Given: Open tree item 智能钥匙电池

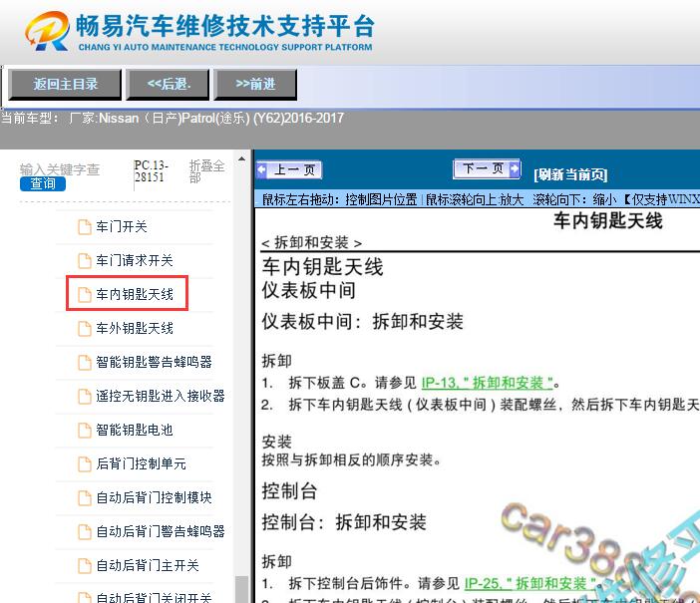Looking at the screenshot, I should (135, 430).
